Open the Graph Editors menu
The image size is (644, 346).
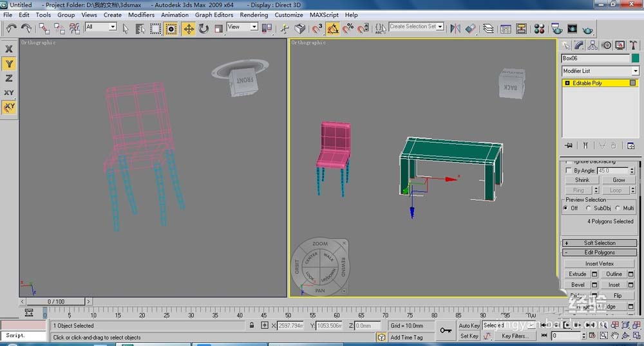214,15
